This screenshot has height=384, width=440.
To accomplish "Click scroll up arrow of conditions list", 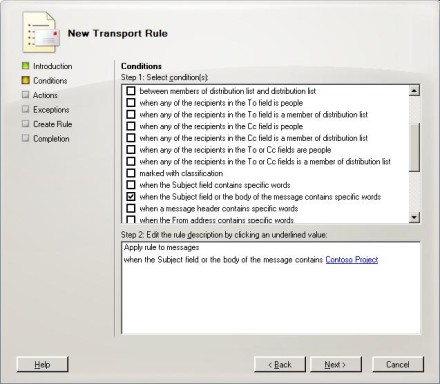I will pyautogui.click(x=414, y=90).
